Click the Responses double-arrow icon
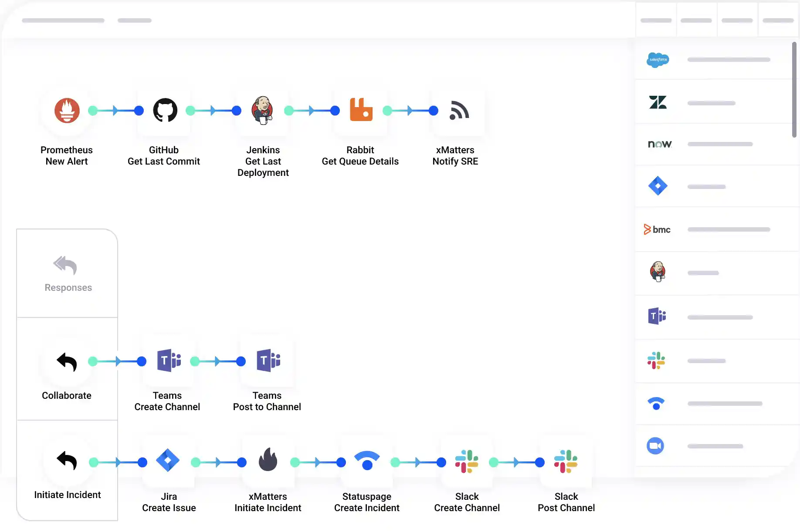The height and width of the screenshot is (532, 800). pyautogui.click(x=65, y=265)
